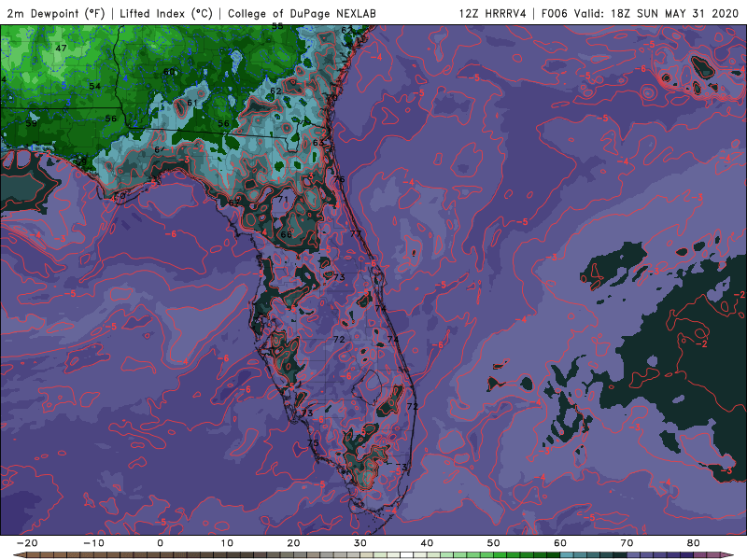The image size is (747, 560).
Task: Click the 70 label on the color scale
Action: 627,543
